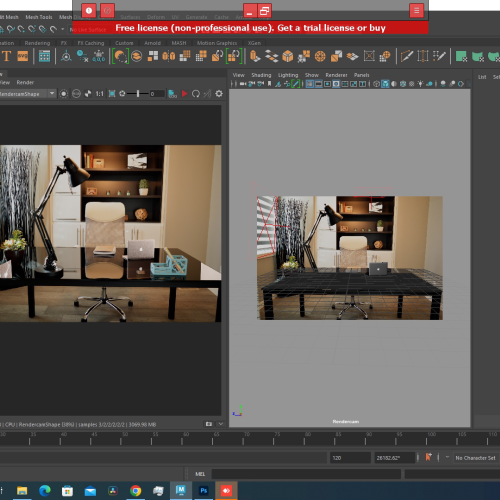Click the SVG import shelf icon

[x=23, y=56]
